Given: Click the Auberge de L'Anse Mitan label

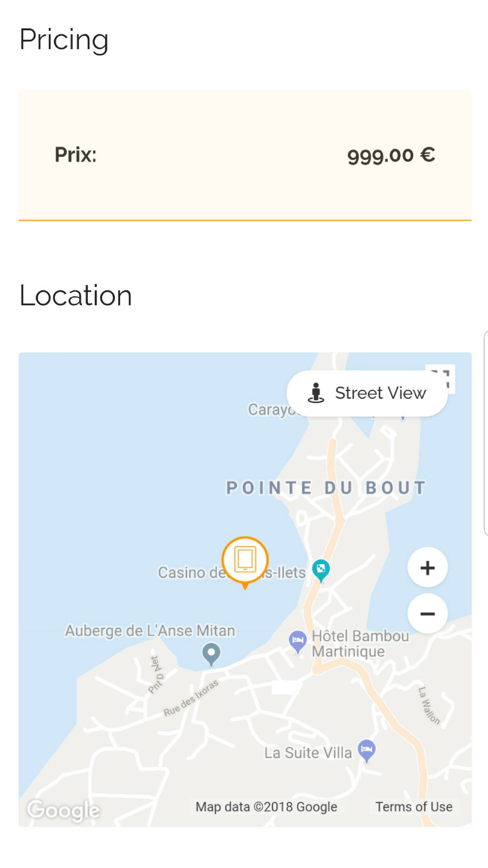Looking at the screenshot, I should 150,631.
